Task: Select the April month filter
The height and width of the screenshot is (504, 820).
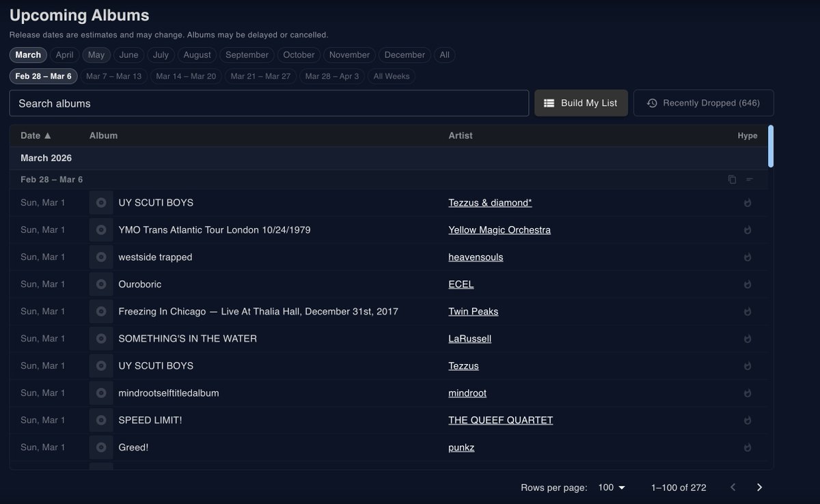Action: click(x=64, y=55)
